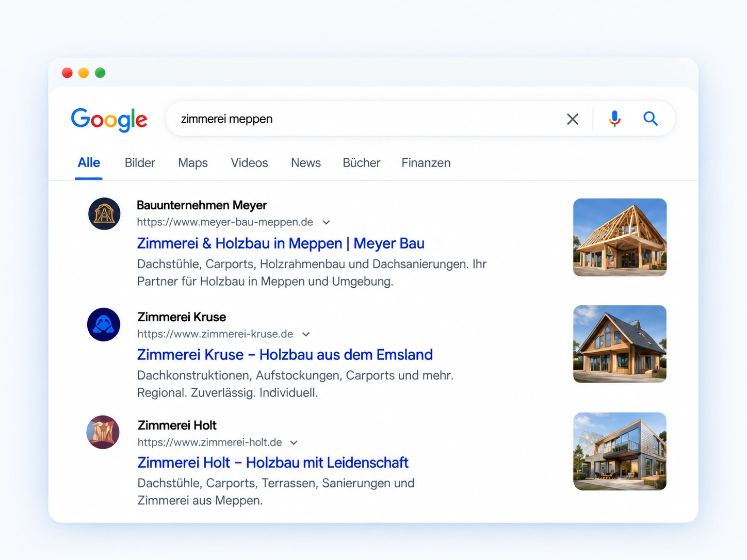
Task: Click the blue magnifying glass search icon
Action: tap(651, 119)
